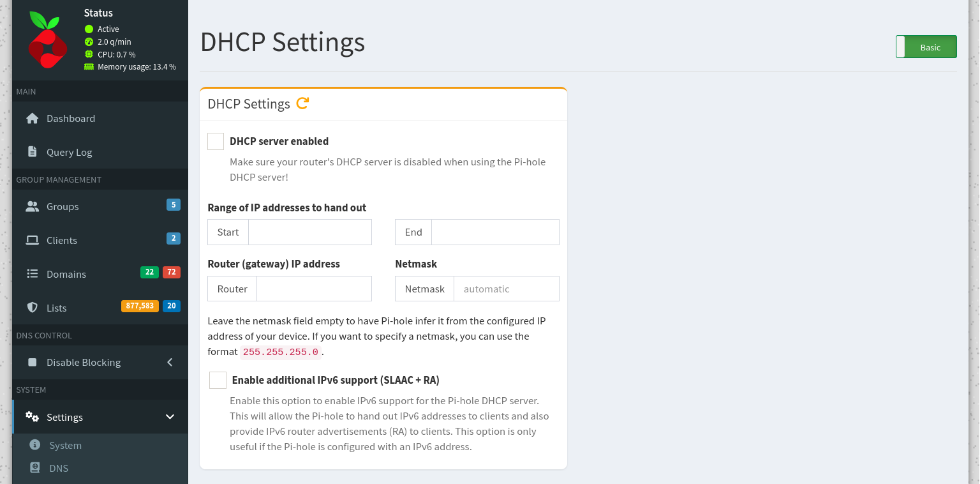Click the Query Log document icon
Image resolution: width=980 pixels, height=484 pixels.
[32, 152]
